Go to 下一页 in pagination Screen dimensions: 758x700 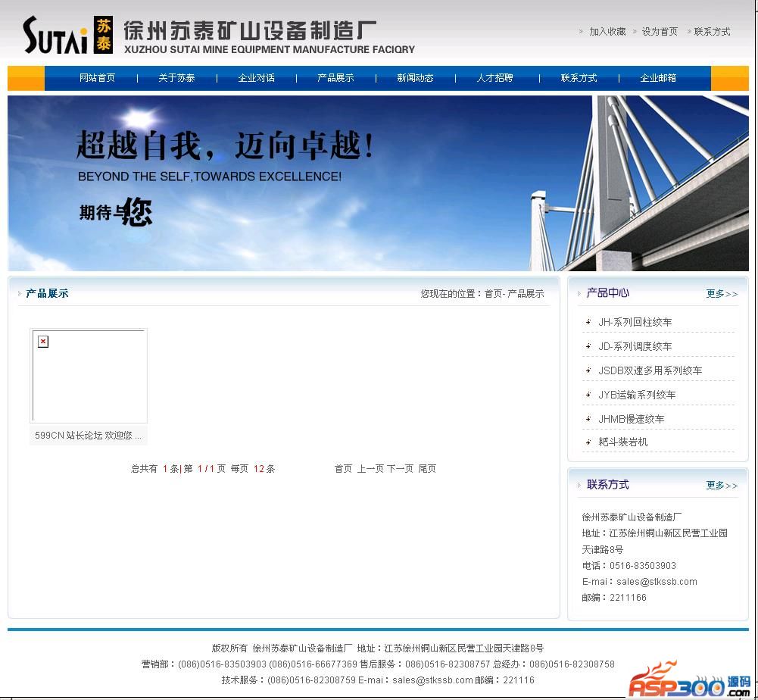(400, 469)
